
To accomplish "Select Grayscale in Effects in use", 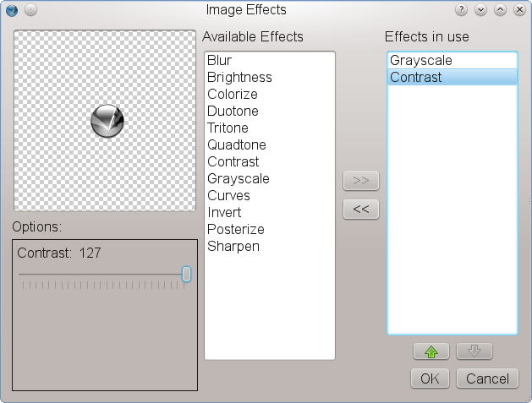I will click(420, 61).
